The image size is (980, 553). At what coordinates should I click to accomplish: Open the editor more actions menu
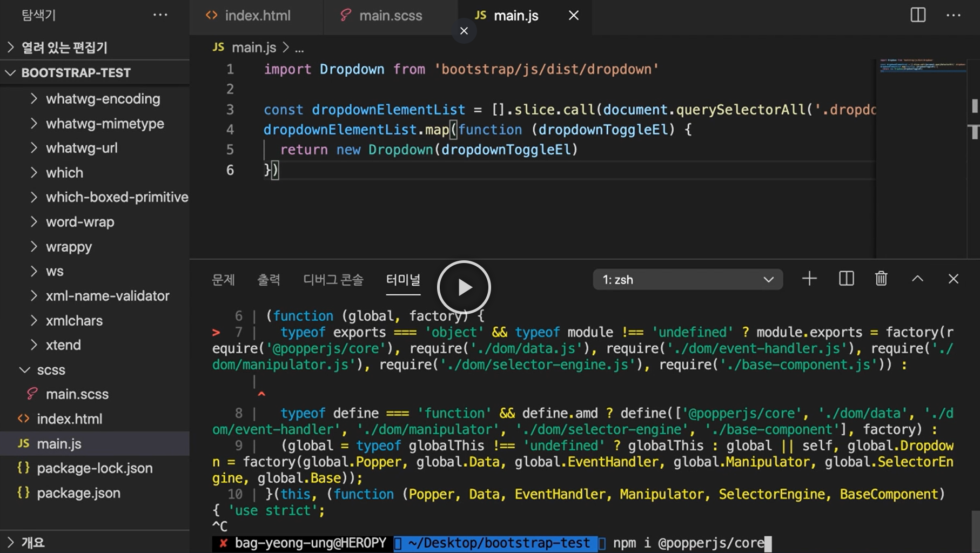coord(954,15)
